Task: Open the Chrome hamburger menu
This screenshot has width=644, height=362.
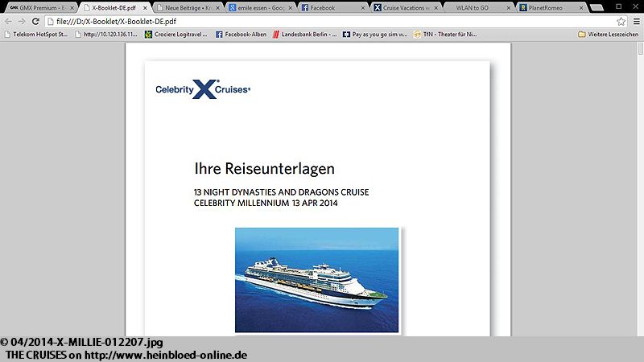Action: [636, 22]
